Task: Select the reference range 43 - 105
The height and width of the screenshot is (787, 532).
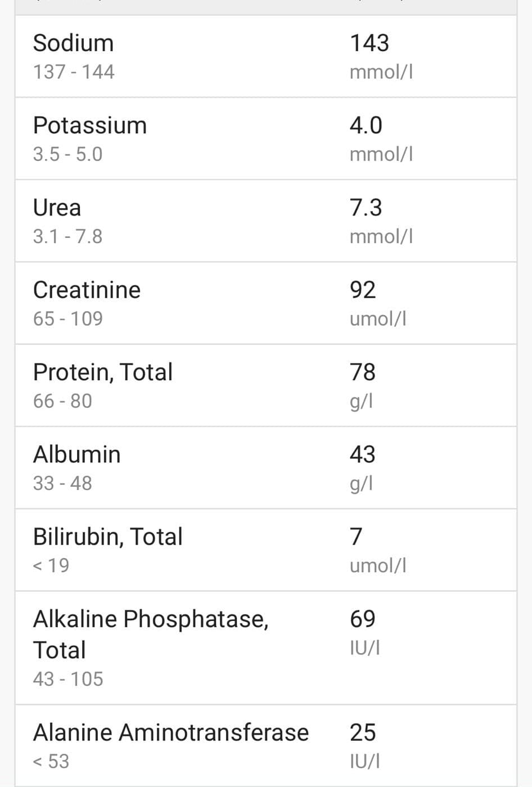Action: pyautogui.click(x=68, y=679)
